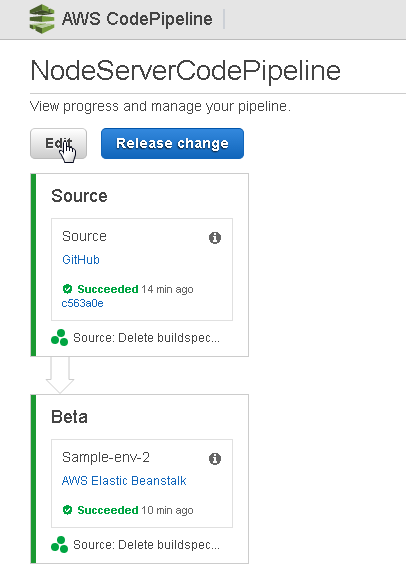
Task: Click the Release change button
Action: [x=172, y=143]
